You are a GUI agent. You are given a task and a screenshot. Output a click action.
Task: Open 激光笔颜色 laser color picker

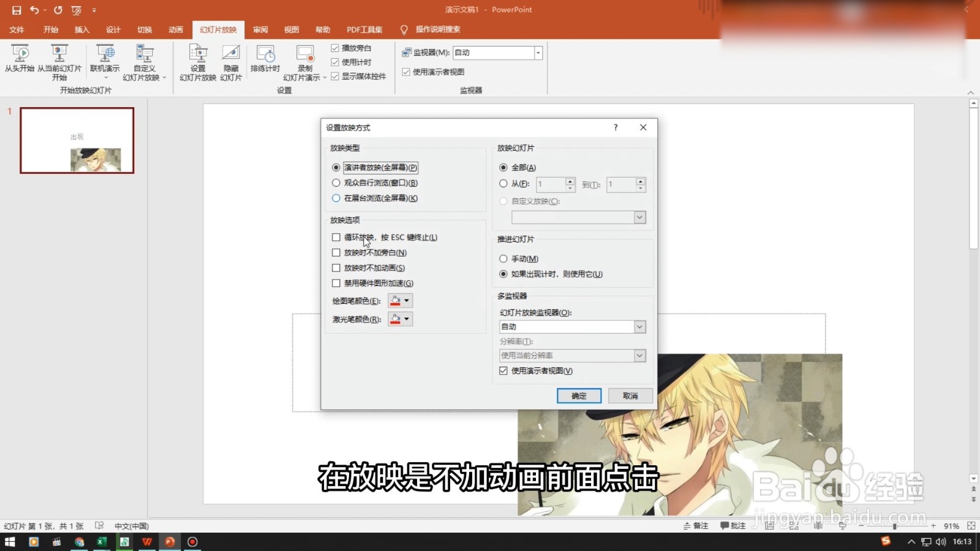tap(400, 319)
